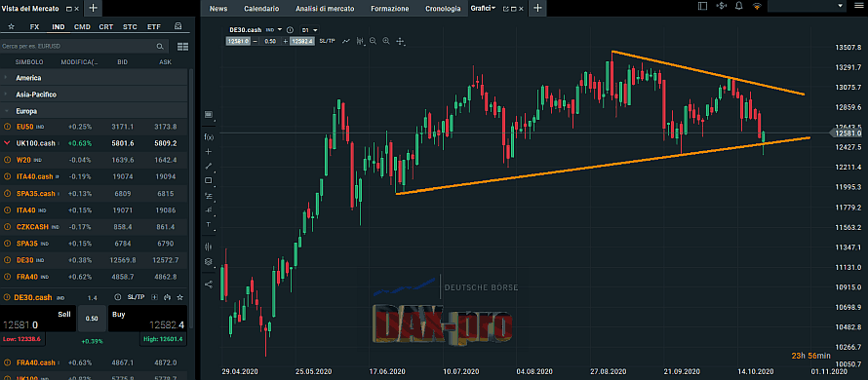Screen dimensions: 868x380
Task: Open the Calendario tab
Action: tap(261, 9)
